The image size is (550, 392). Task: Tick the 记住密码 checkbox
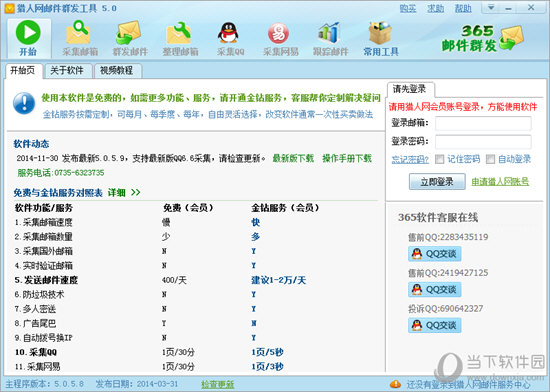click(x=439, y=159)
